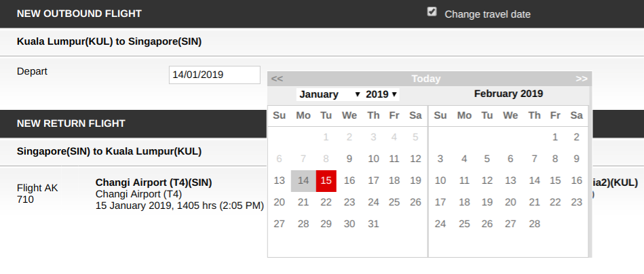Click the Depart date input field
Screen dimensions: 644x274
(214, 75)
